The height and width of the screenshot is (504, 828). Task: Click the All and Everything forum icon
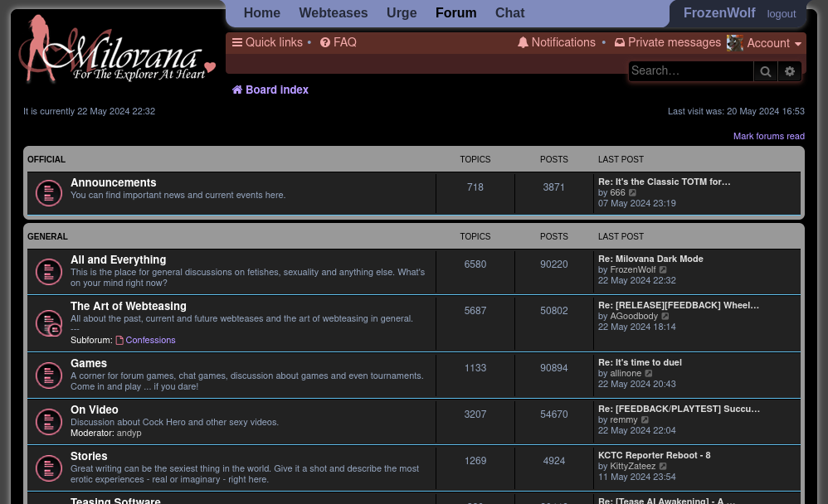[x=49, y=271]
